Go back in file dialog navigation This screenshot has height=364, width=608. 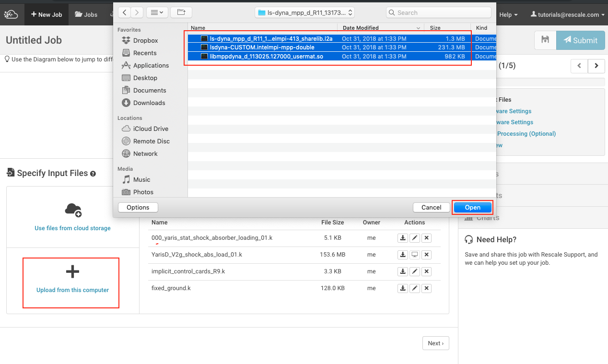tap(125, 12)
